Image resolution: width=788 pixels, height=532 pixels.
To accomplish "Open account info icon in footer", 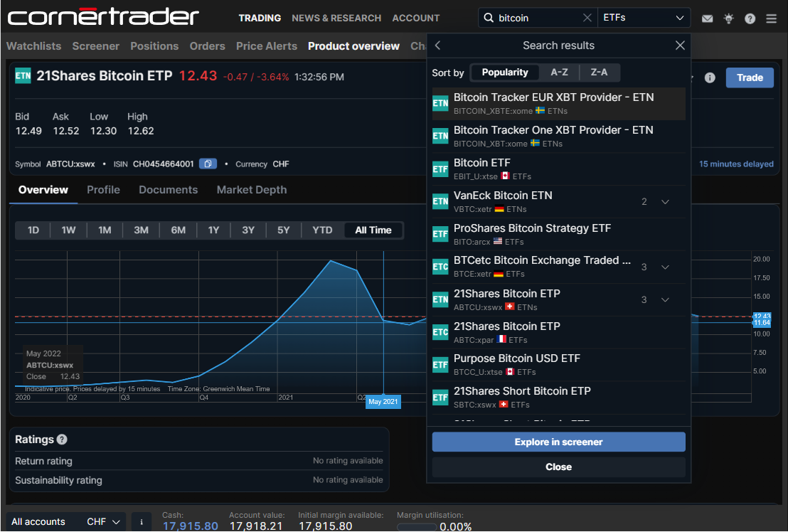I will (x=142, y=522).
